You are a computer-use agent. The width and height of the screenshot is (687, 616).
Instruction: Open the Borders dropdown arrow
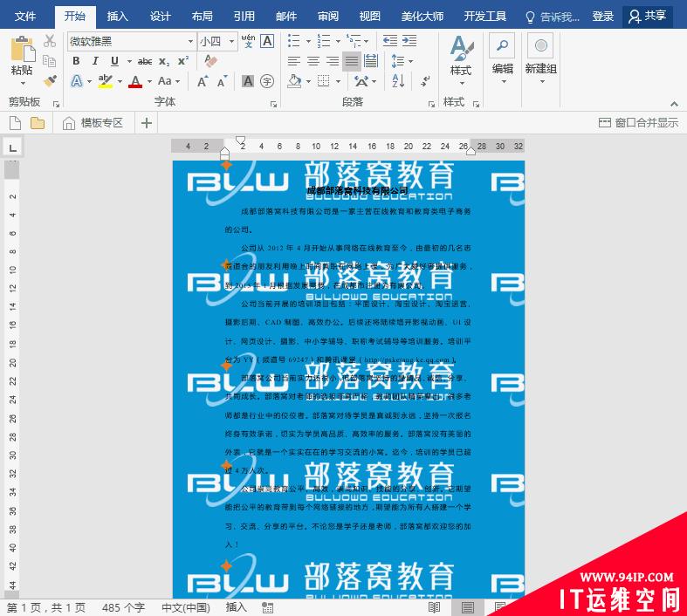[338, 81]
